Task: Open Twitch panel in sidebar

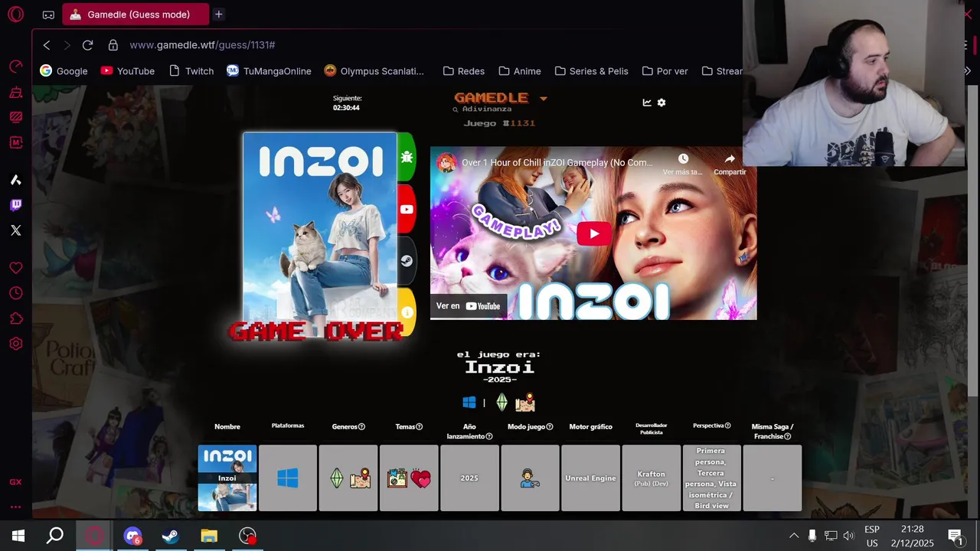Action: (15, 205)
